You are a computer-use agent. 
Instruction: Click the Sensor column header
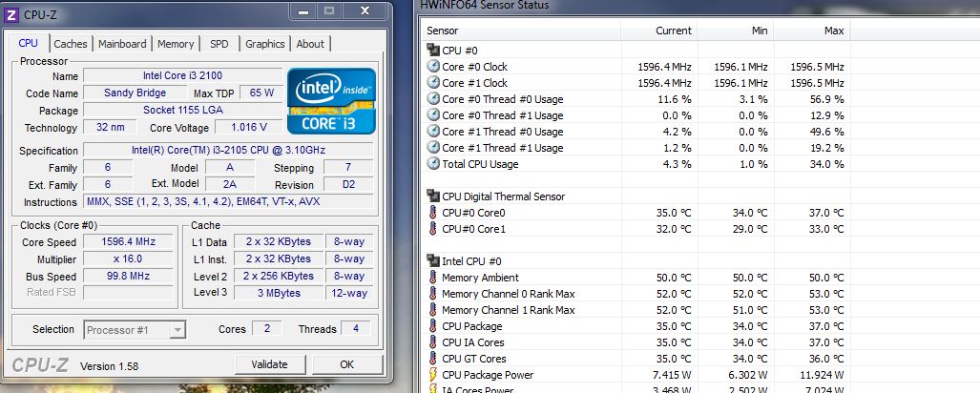pyautogui.click(x=522, y=31)
